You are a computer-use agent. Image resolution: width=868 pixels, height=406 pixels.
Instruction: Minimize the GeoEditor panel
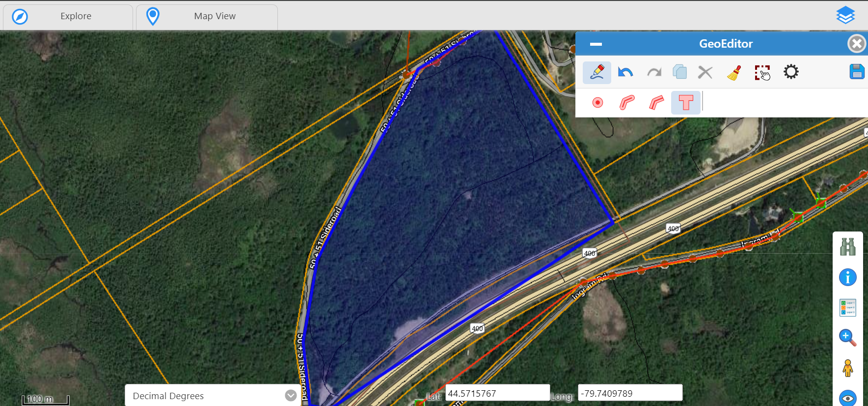[x=596, y=44]
